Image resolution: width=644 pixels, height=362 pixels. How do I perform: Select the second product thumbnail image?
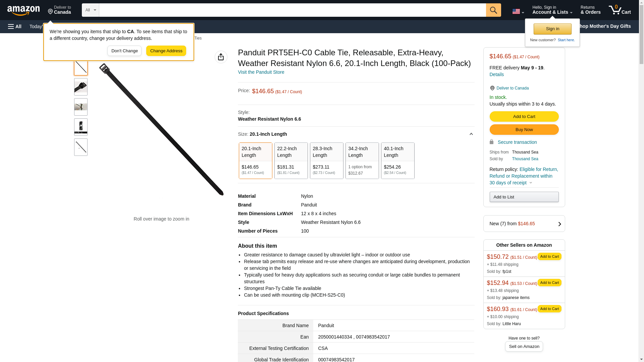click(80, 87)
